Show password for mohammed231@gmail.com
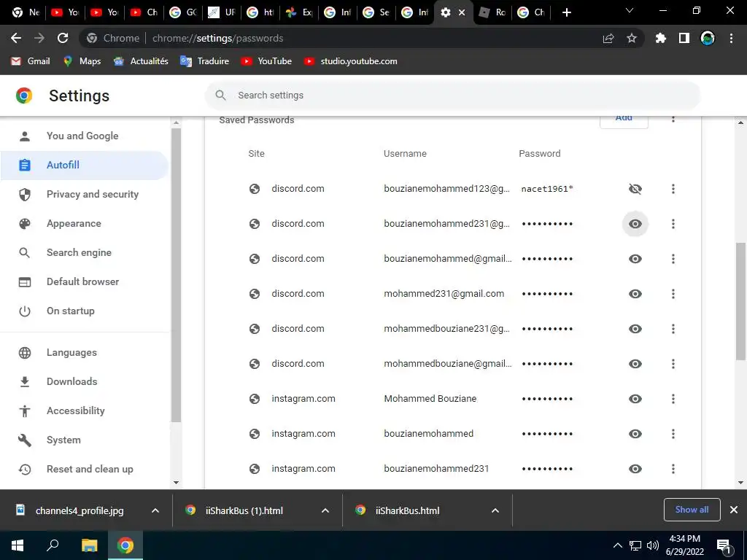The width and height of the screenshot is (747, 560). [635, 294]
